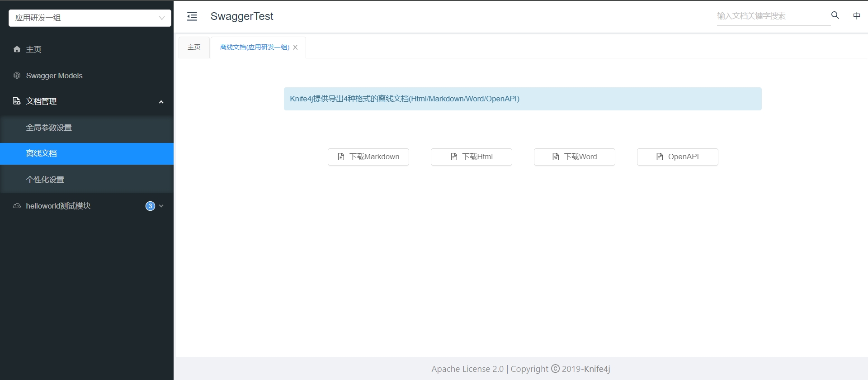Export the OpenAPI document
Image resolution: width=868 pixels, height=380 pixels.
click(x=677, y=157)
